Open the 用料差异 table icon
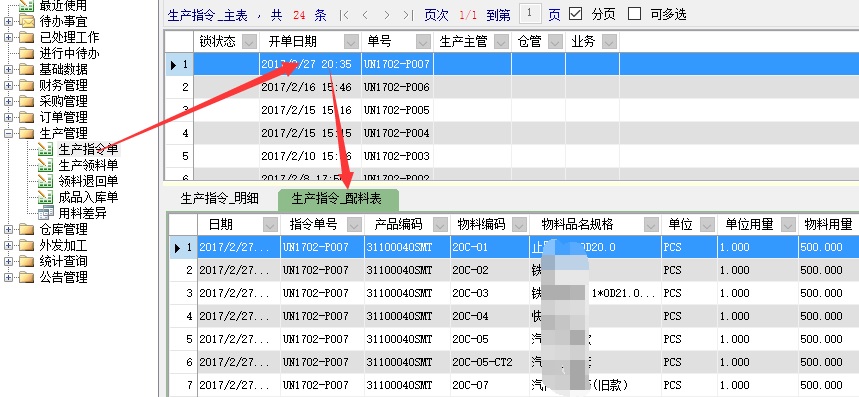This screenshot has width=859, height=397. (45, 213)
